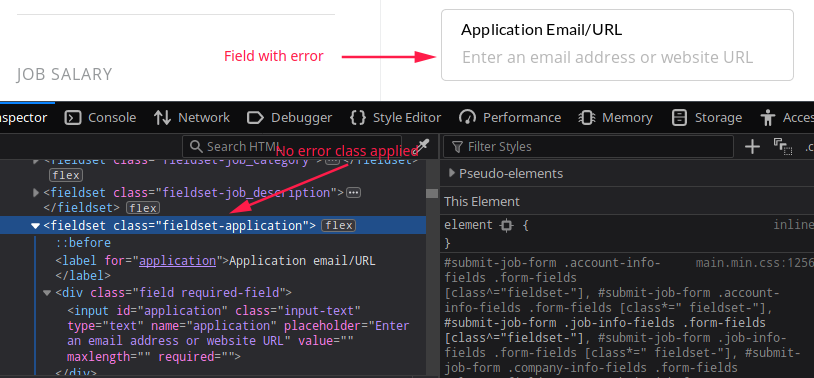Add new style rule plus icon

[x=752, y=146]
